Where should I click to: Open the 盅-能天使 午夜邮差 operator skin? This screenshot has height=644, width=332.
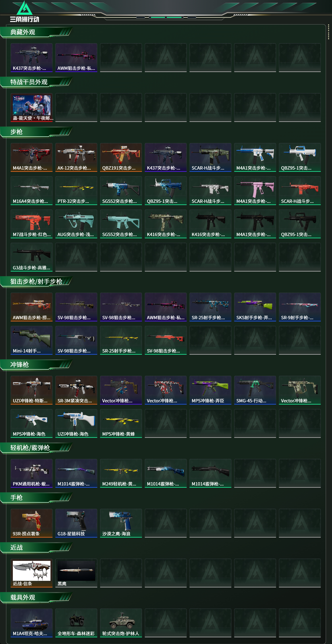pos(31,108)
